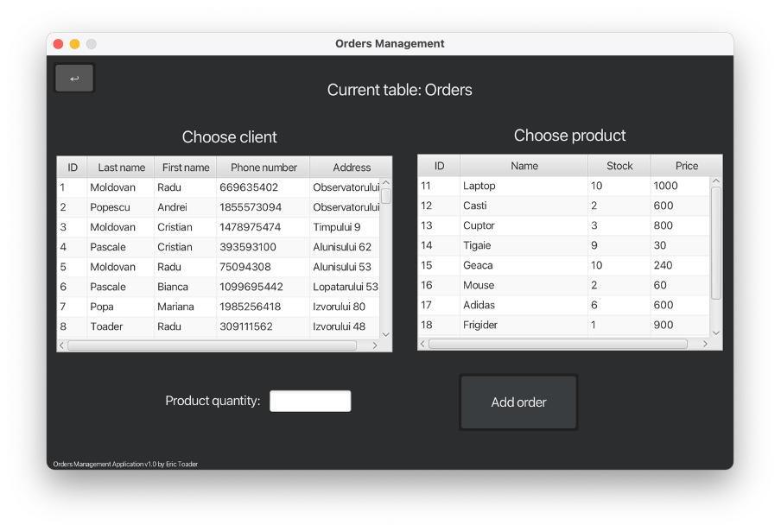Click the back arrow button
This screenshot has height=532, width=781.
point(74,79)
